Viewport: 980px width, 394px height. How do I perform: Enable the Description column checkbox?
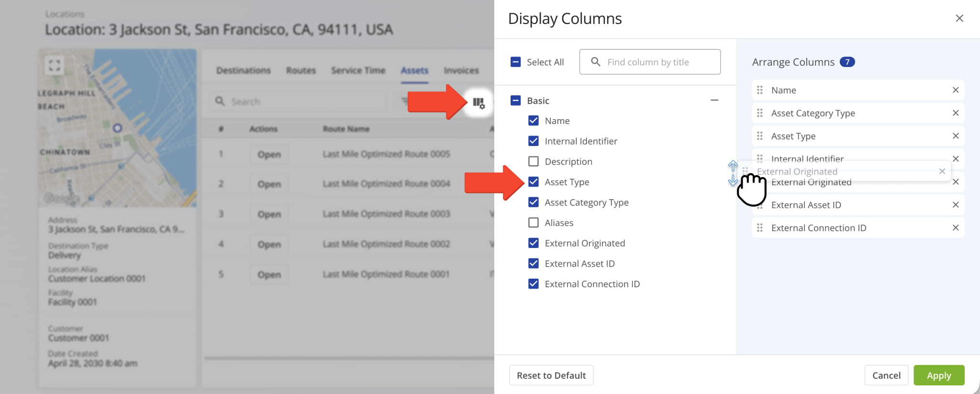coord(534,161)
